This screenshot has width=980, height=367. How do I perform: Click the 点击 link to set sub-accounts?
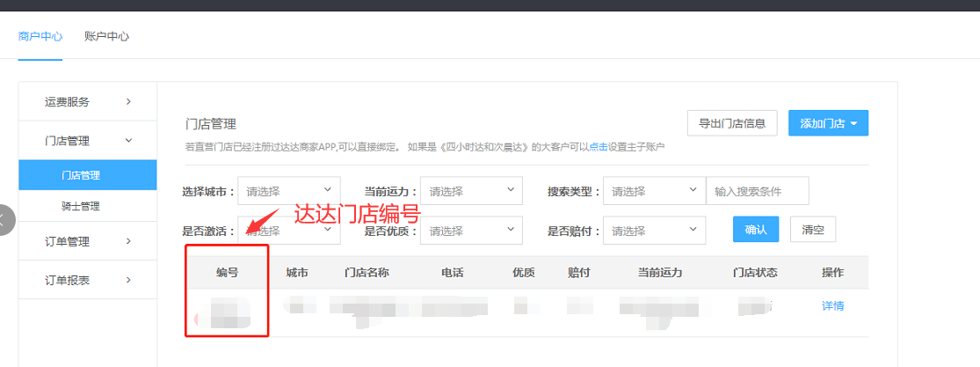pos(598,147)
